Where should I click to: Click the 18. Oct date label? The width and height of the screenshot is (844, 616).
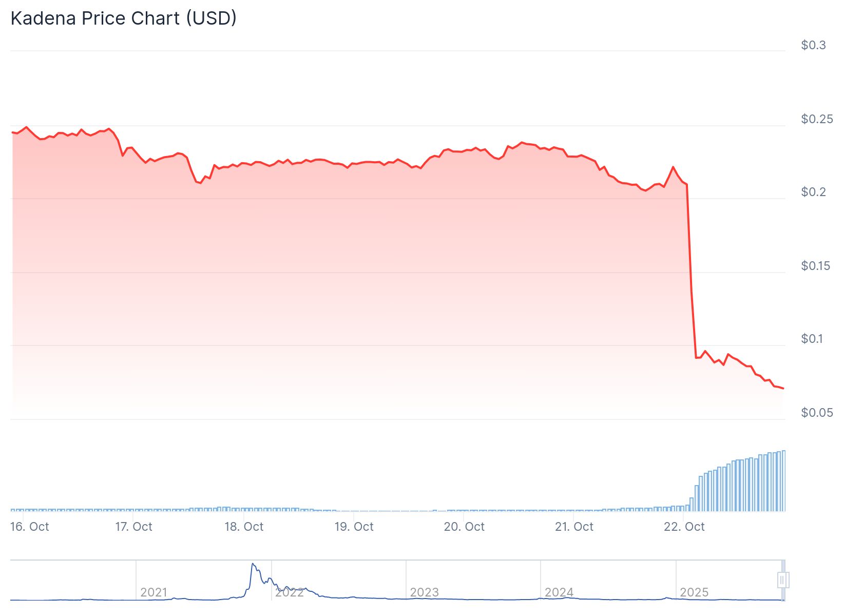coord(244,527)
